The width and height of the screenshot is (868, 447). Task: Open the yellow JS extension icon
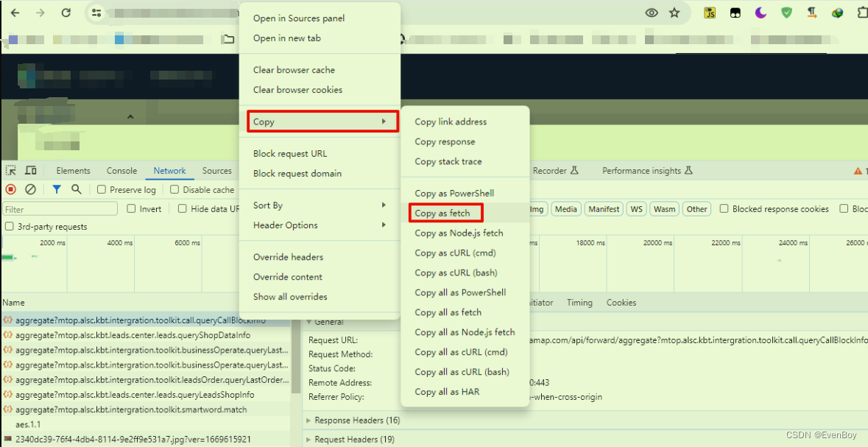(710, 13)
